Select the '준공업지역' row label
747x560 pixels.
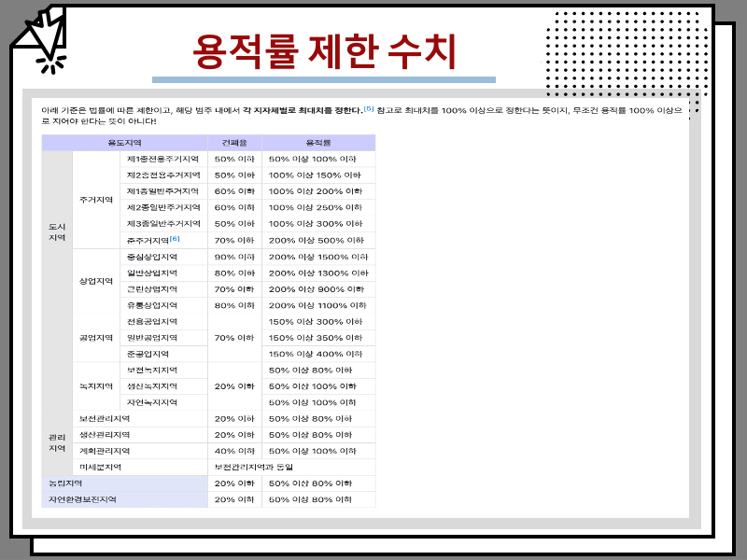(148, 354)
